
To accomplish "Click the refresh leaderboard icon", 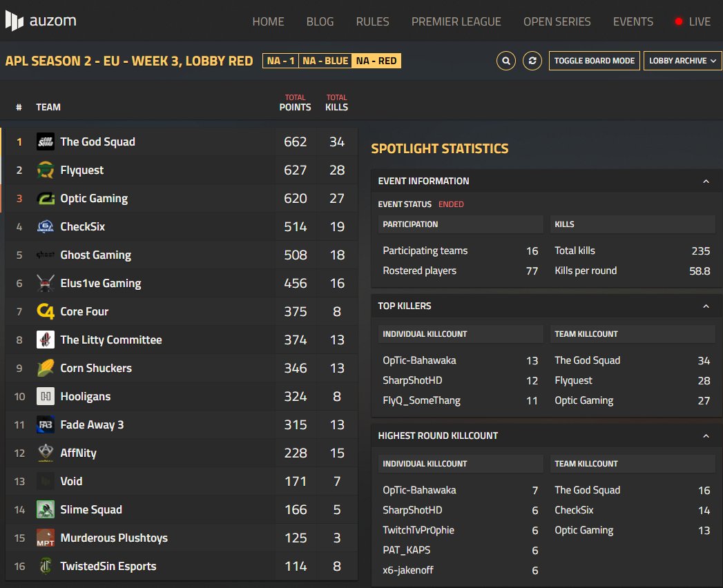I will [532, 61].
